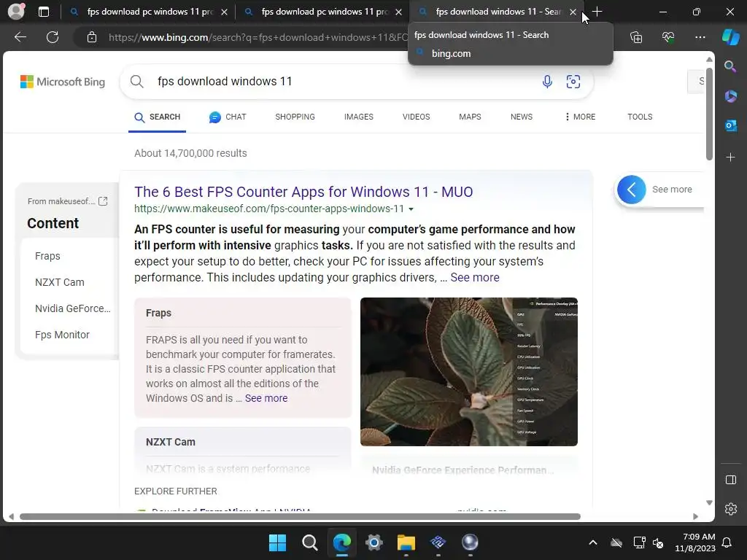View site information lock icon
Viewport: 747px width, 560px height.
click(x=92, y=37)
